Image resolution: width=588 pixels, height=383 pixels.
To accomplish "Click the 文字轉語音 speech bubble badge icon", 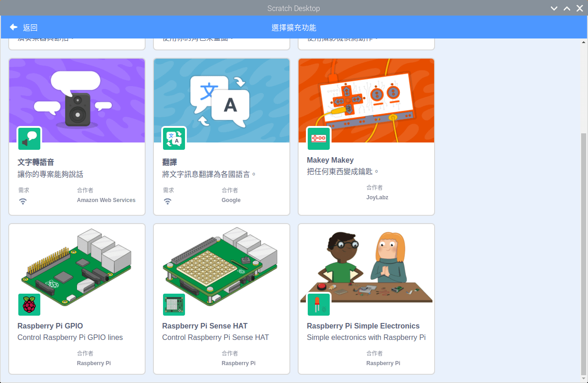I will 29,139.
